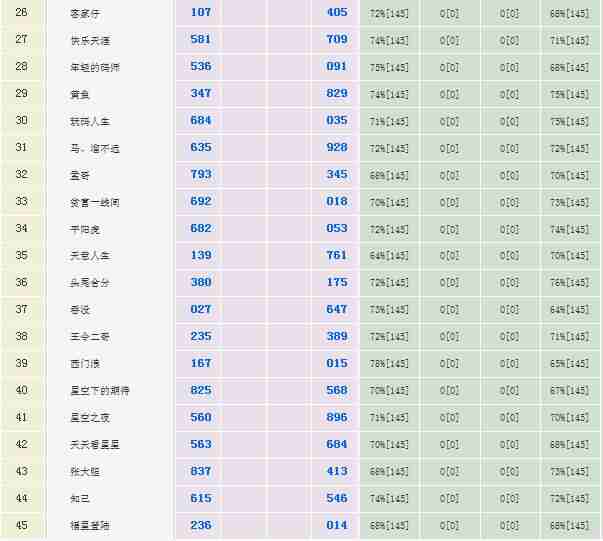Click the blue number 107 in row 26

[x=200, y=13]
